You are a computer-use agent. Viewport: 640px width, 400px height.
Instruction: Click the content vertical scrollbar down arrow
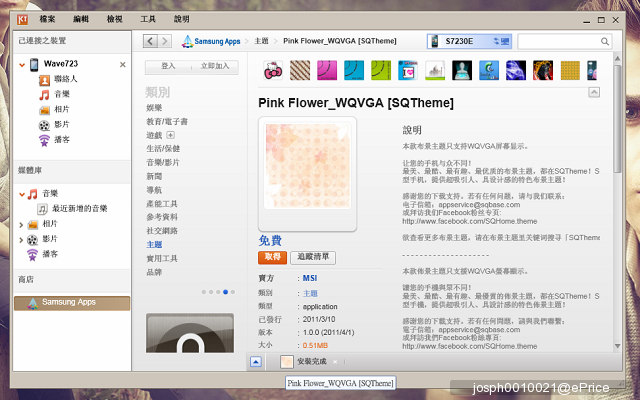coord(617,346)
